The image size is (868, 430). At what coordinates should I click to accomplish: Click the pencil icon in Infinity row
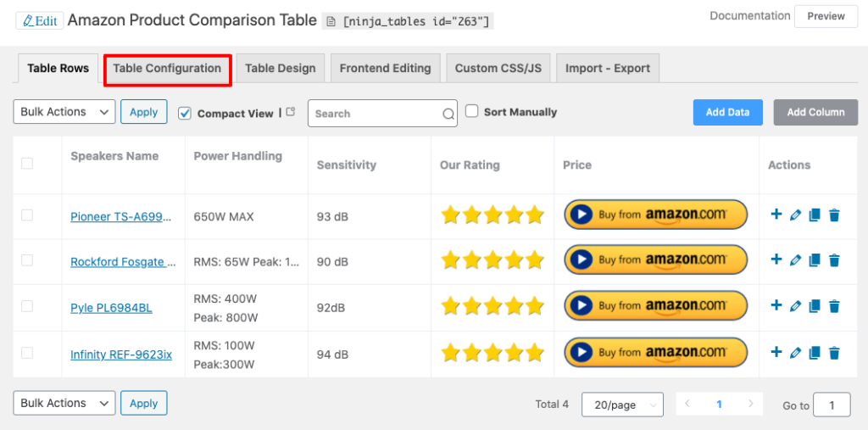[x=795, y=353]
